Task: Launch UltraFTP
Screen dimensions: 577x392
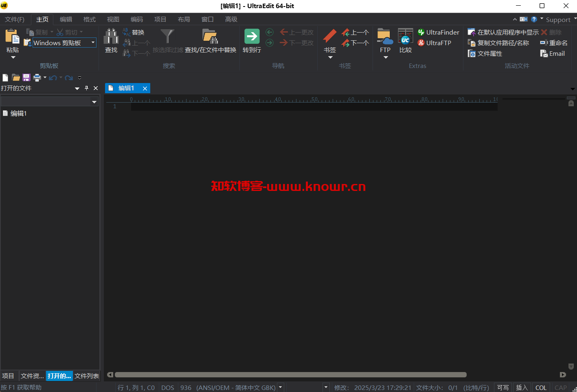Action: click(434, 43)
